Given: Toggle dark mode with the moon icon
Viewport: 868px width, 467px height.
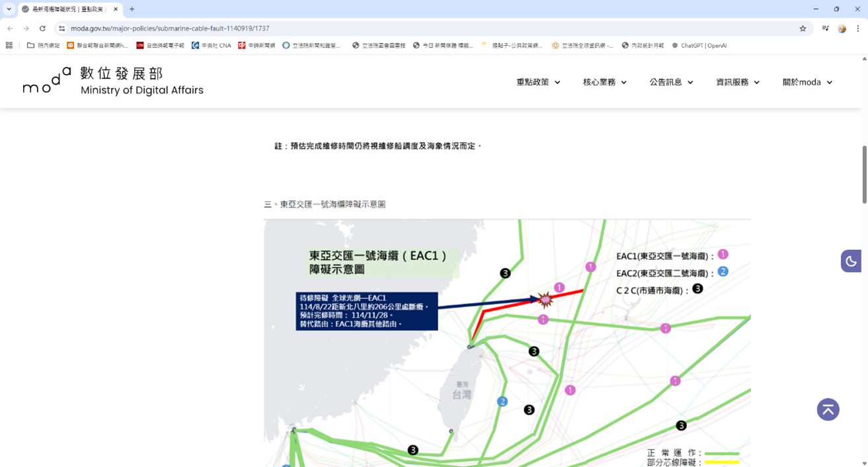Looking at the screenshot, I should [851, 261].
